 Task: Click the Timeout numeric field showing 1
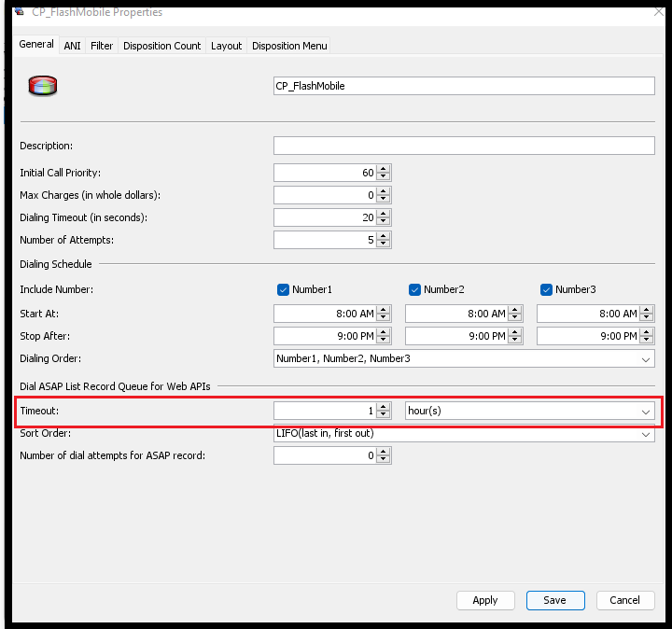click(x=326, y=411)
